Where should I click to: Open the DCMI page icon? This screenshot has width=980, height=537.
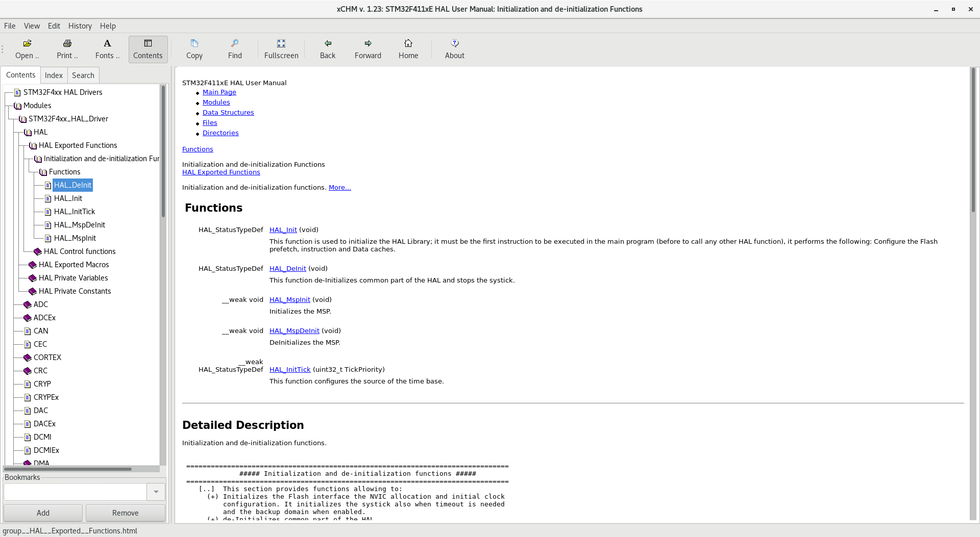pos(28,437)
